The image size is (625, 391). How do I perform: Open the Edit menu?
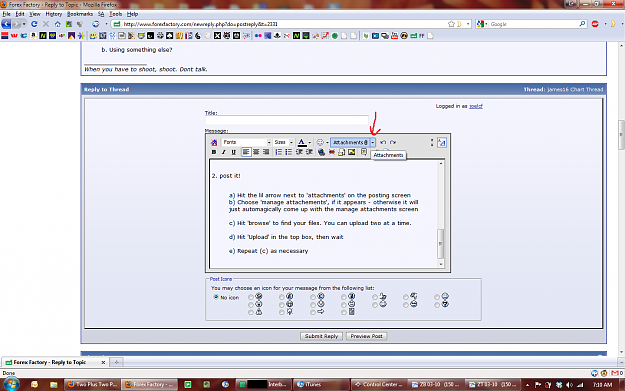click(x=20, y=14)
